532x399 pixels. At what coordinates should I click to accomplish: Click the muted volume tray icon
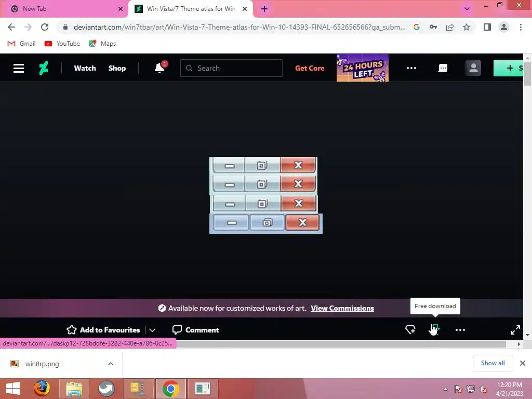pyautogui.click(x=483, y=389)
